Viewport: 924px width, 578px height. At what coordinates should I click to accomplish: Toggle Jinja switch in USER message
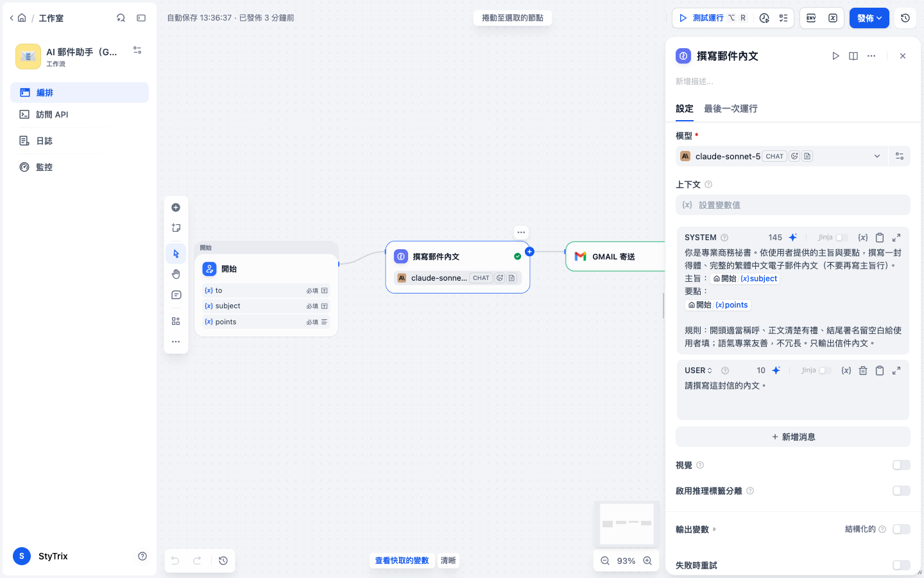click(825, 370)
